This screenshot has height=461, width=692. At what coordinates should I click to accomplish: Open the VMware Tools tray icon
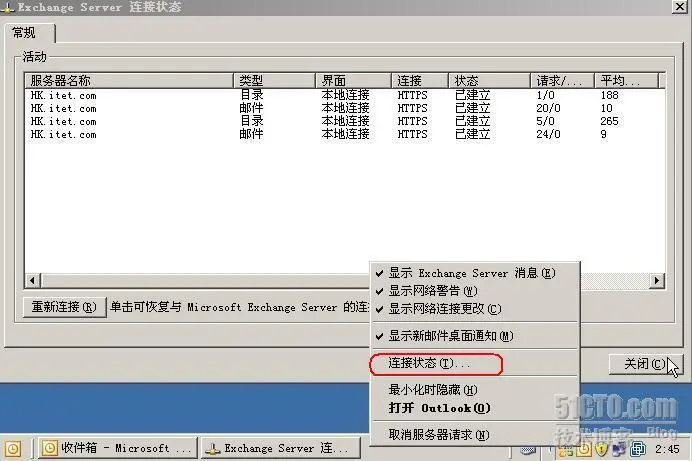pos(638,450)
